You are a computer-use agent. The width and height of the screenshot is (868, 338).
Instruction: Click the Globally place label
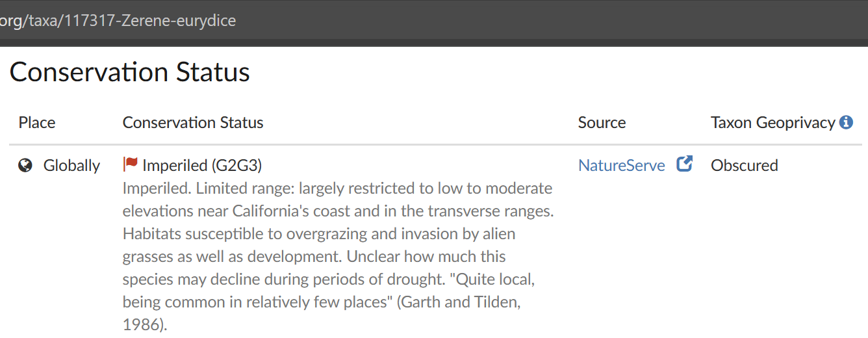tap(71, 166)
